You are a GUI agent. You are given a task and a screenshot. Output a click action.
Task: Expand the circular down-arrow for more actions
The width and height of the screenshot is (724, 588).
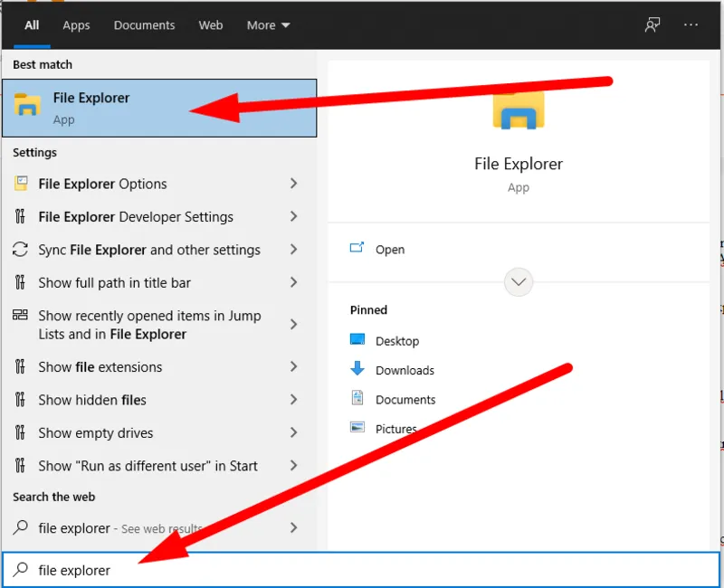(519, 282)
